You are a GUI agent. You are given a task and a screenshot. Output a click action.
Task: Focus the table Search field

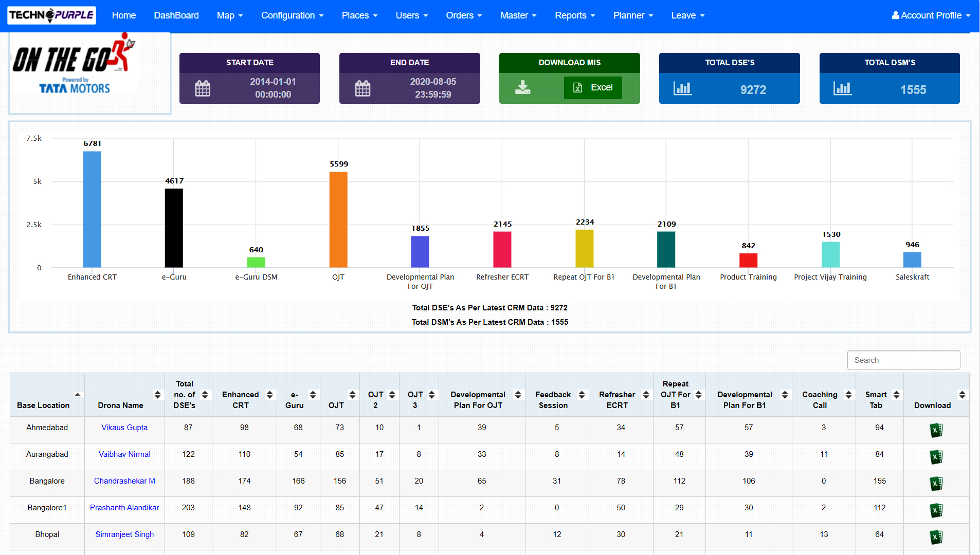[903, 360]
